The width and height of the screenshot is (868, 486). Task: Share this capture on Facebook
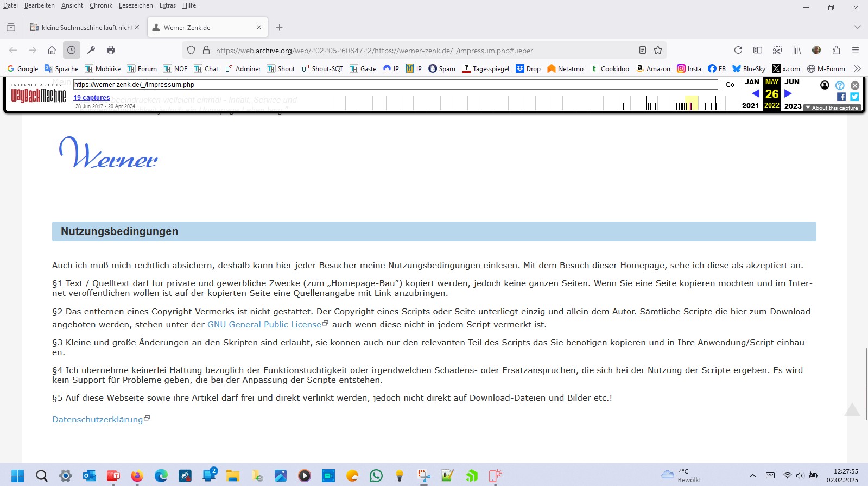coord(841,97)
